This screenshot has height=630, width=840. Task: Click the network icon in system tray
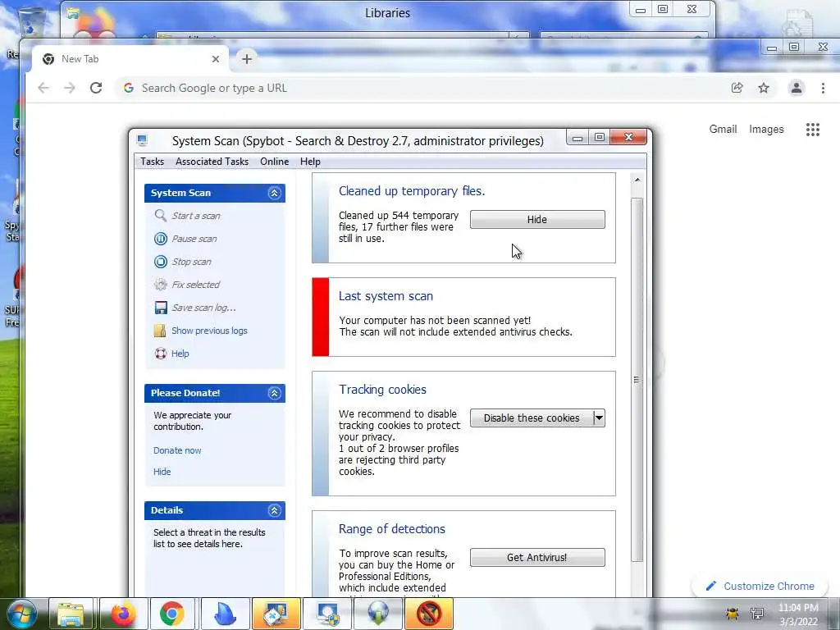[x=757, y=614]
